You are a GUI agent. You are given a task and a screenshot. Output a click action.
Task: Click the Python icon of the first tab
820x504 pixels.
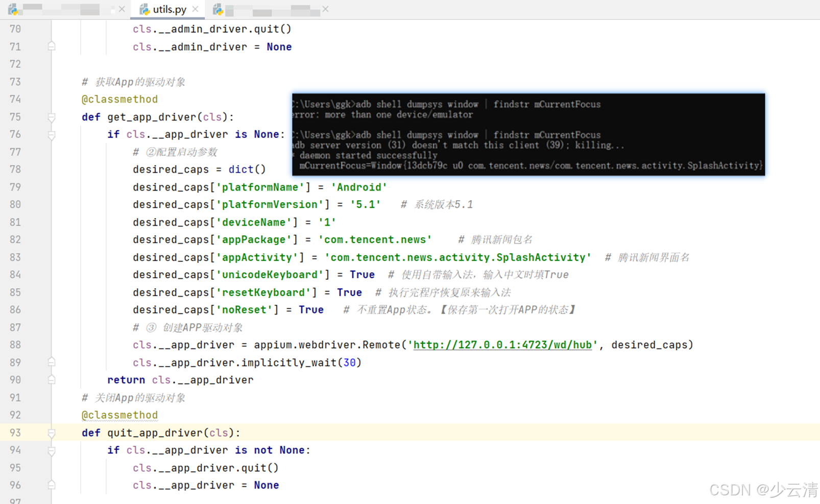(x=13, y=9)
